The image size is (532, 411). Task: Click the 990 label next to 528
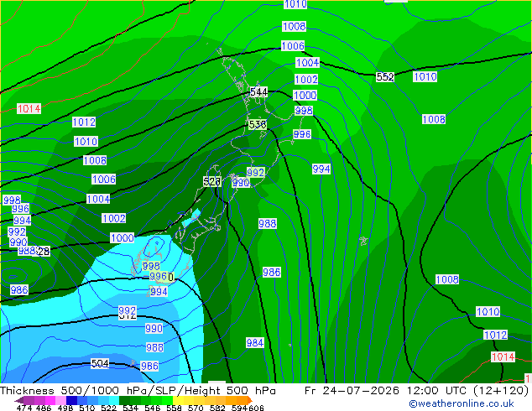241,183
